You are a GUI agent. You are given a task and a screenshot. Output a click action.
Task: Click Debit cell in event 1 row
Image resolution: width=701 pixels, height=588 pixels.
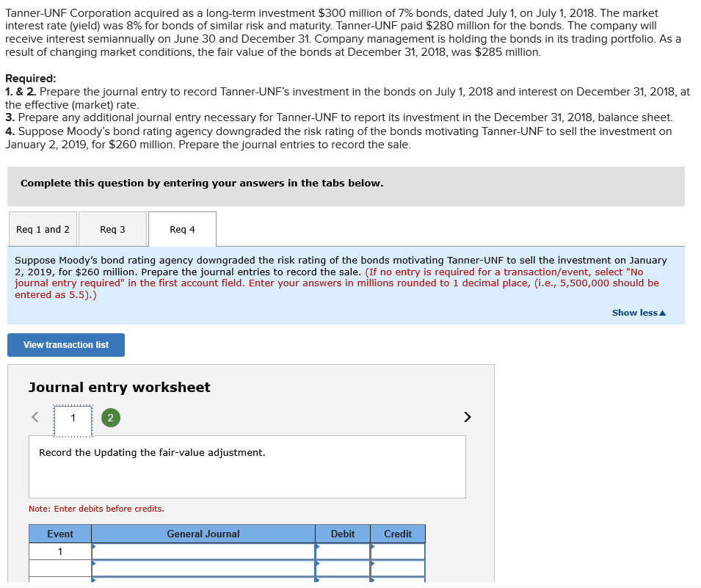(x=343, y=551)
